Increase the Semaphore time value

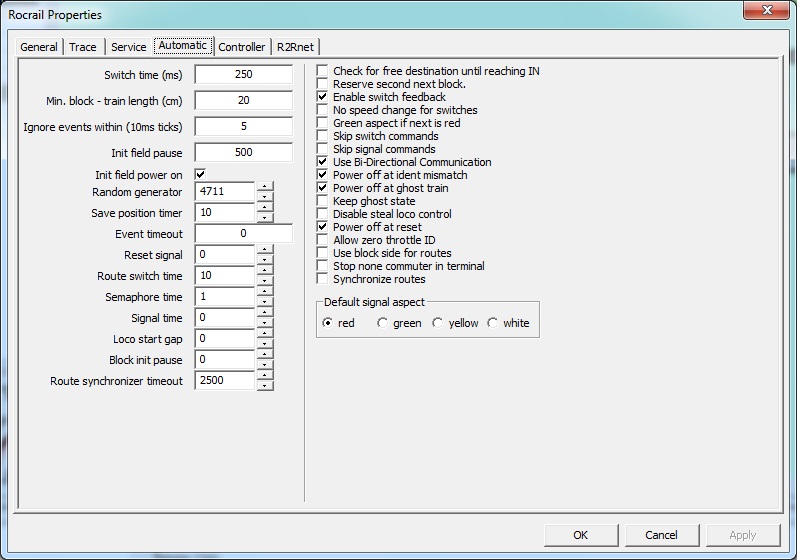click(x=265, y=291)
